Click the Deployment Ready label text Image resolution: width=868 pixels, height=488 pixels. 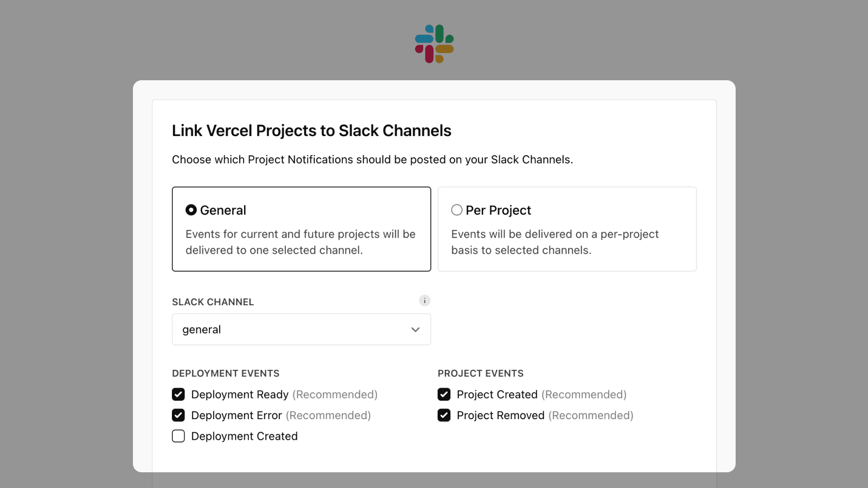[x=240, y=395]
